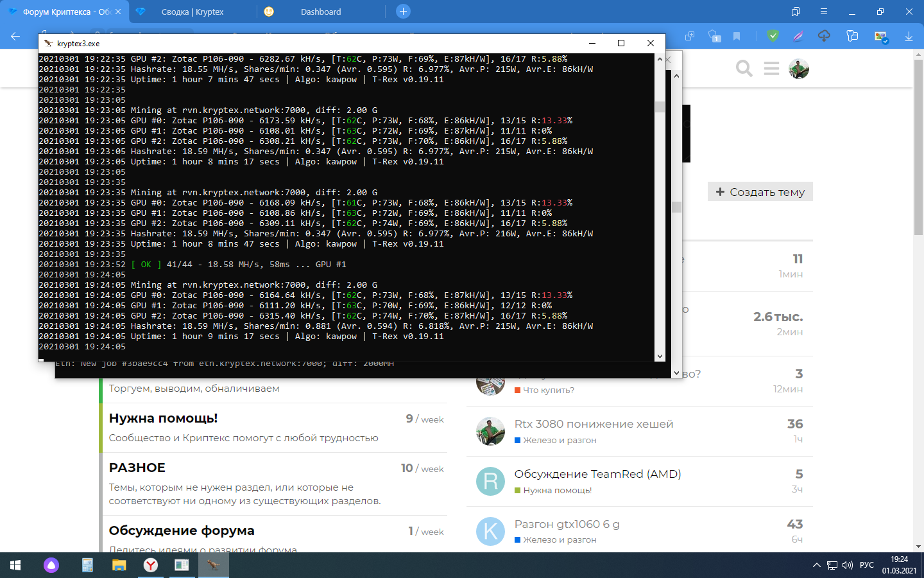Open topic Rtx 3080 понижение хешей
924x578 pixels.
[594, 424]
